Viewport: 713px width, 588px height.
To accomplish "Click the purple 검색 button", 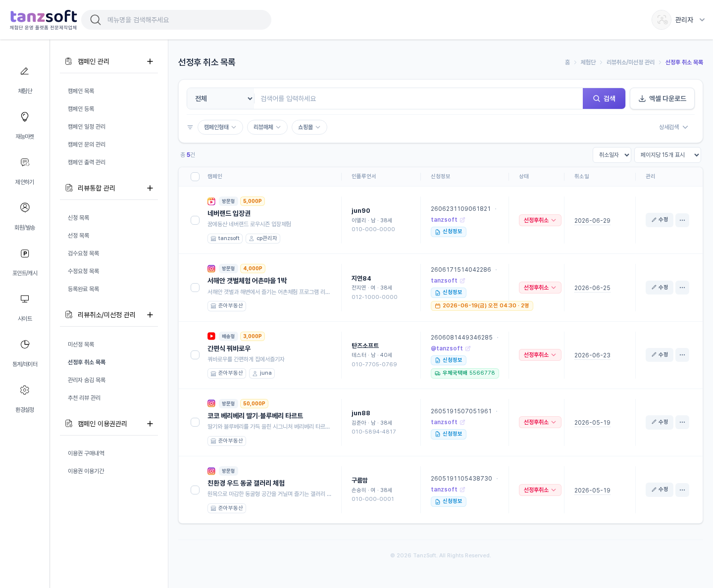I will [604, 98].
